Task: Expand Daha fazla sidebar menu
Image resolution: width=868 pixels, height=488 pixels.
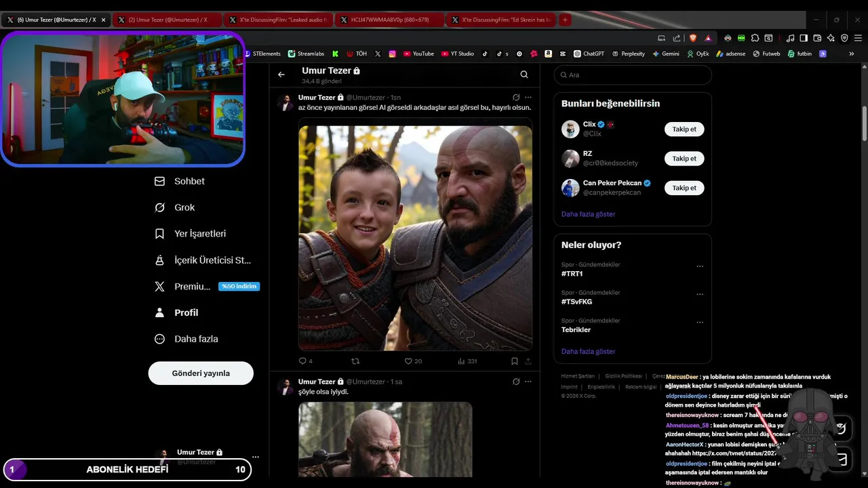Action: 186,339
